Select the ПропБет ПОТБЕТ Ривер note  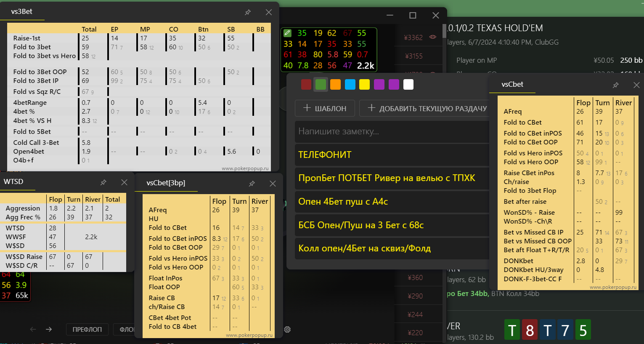392,178
